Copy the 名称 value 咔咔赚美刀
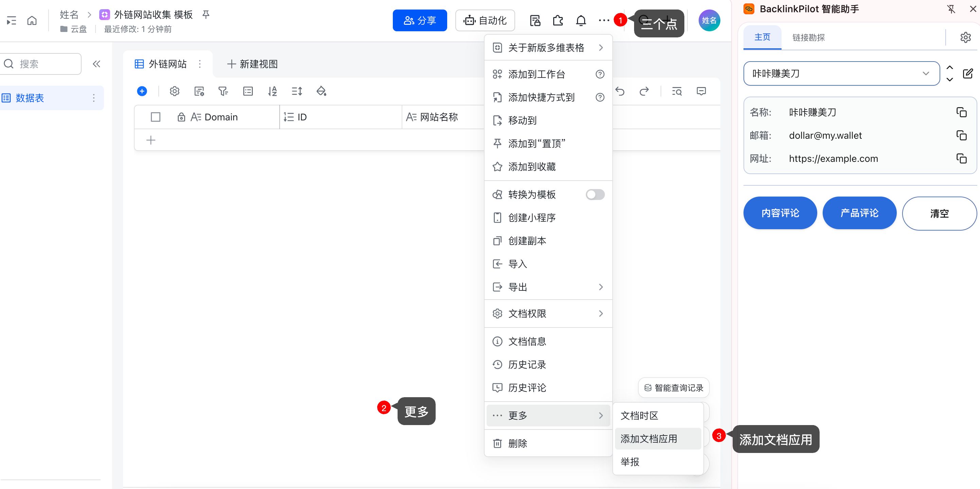This screenshot has width=980, height=489. pyautogui.click(x=961, y=112)
